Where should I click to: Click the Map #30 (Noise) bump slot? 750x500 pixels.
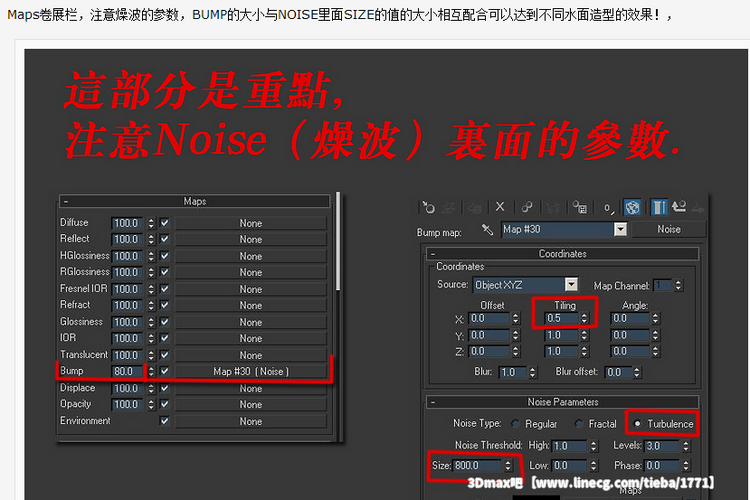(251, 371)
